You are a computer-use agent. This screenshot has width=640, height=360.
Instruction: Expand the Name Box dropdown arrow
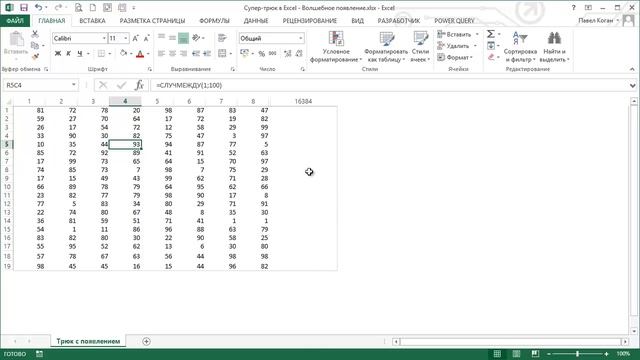tap(73, 85)
